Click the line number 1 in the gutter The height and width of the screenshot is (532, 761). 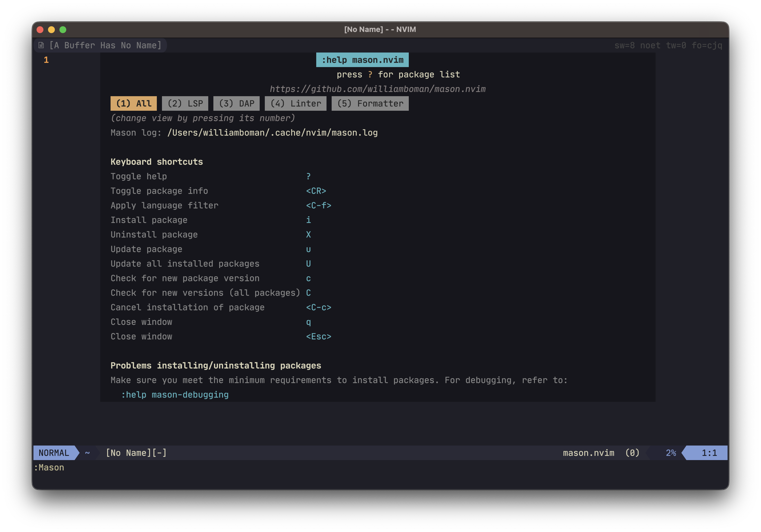46,60
